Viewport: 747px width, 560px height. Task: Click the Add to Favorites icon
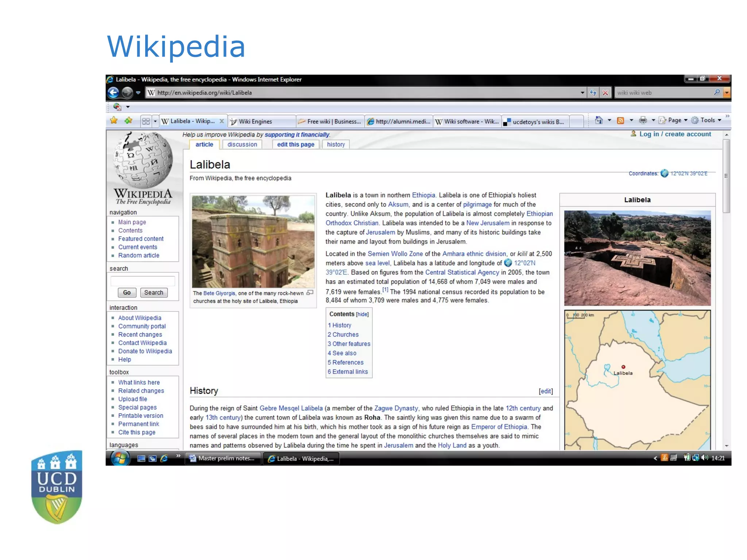(128, 120)
